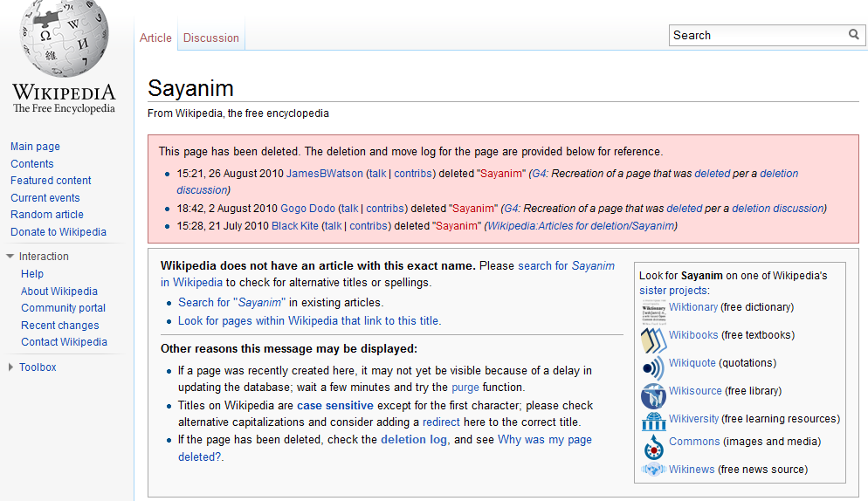View Recent changes
The image size is (868, 501).
(59, 326)
